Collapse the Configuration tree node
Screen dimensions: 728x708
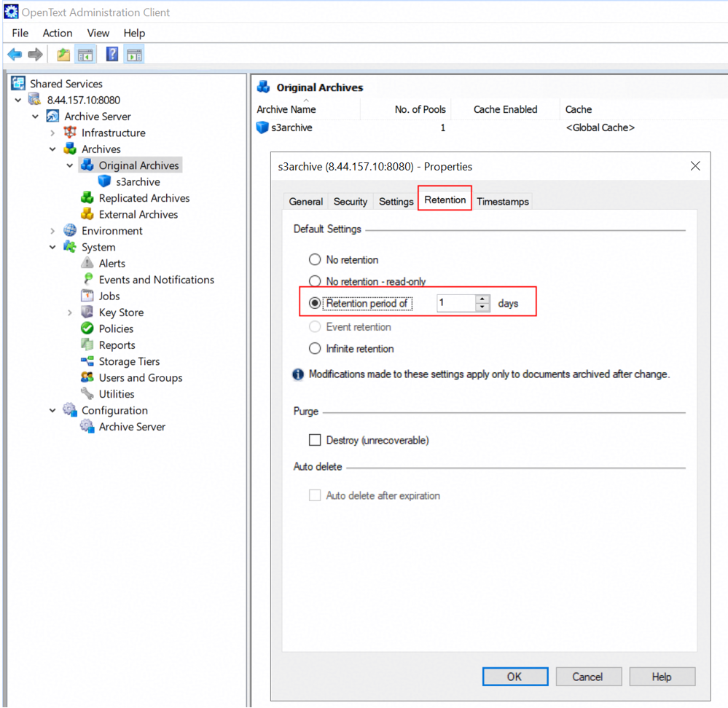coord(52,410)
